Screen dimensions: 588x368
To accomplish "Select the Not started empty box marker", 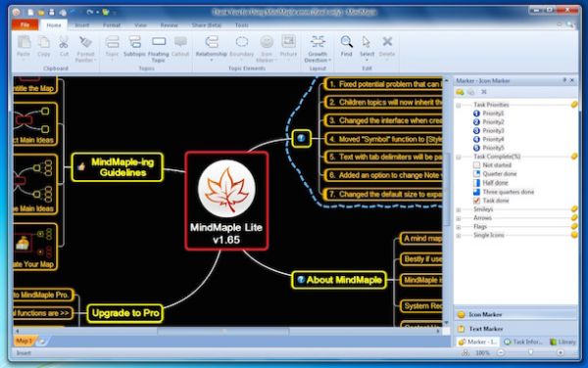I will pos(476,165).
